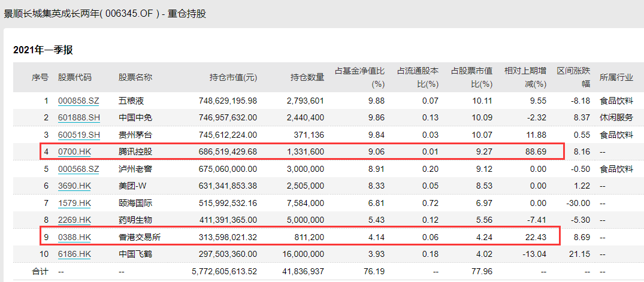This screenshot has height=282, width=644.
Task: Open the 0388.HK stock link
Action: pos(74,237)
